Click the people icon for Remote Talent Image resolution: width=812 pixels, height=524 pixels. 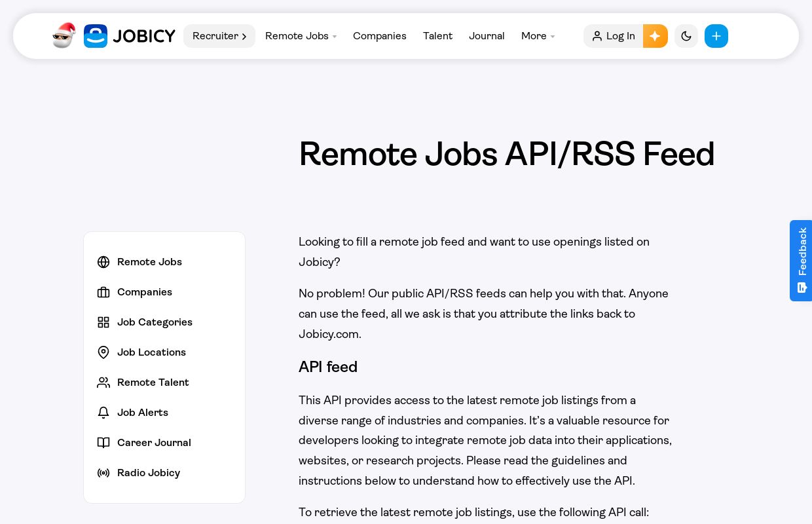(103, 383)
